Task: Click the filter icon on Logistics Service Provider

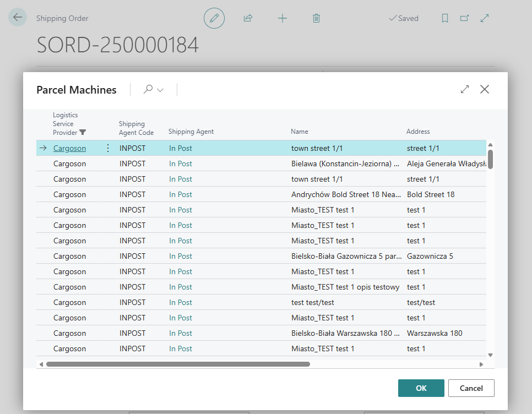Action: [83, 133]
